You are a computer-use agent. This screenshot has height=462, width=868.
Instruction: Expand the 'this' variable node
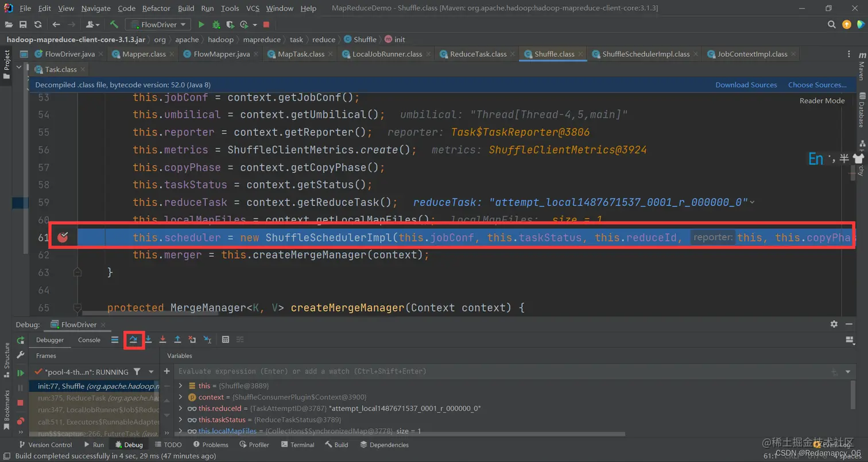(x=180, y=386)
